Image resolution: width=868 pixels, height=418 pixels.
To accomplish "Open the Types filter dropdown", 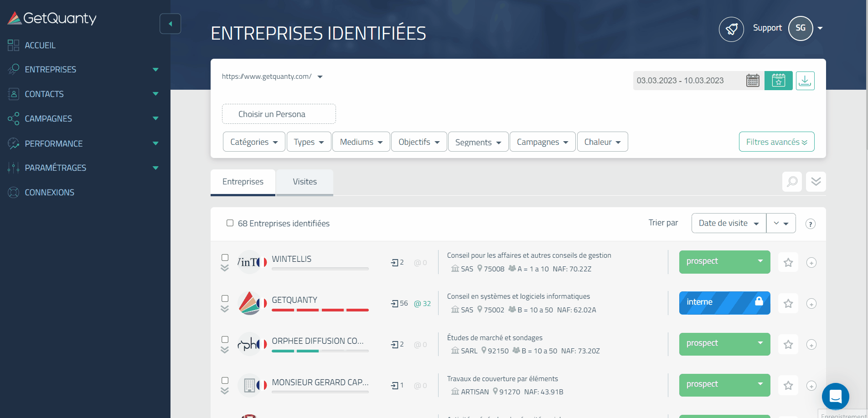I will 309,142.
